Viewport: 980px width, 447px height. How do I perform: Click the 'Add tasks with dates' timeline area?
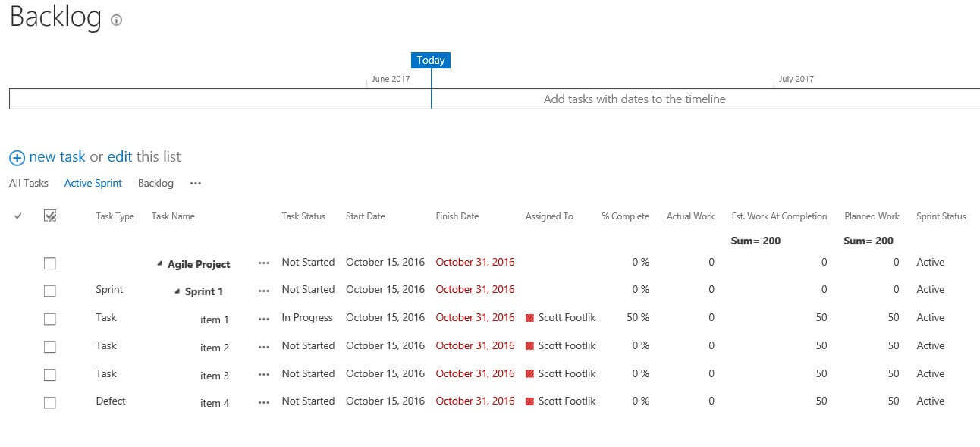(x=634, y=99)
